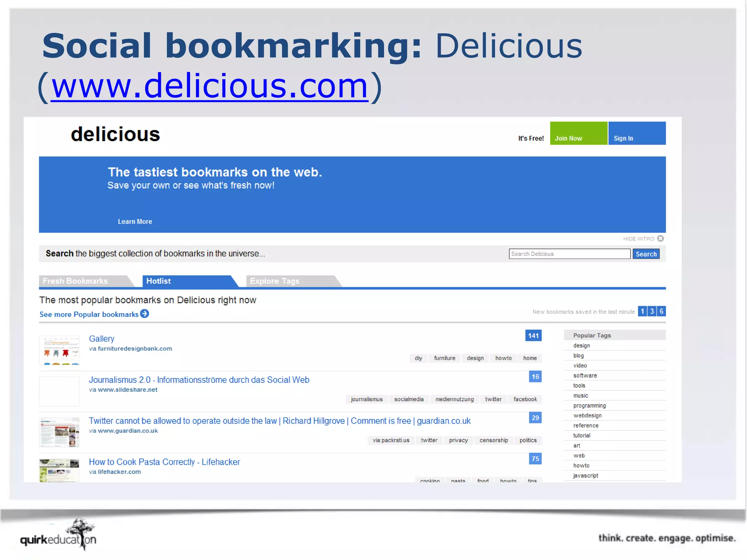Click the 141 saves counter badge
The image size is (747, 560).
(533, 335)
